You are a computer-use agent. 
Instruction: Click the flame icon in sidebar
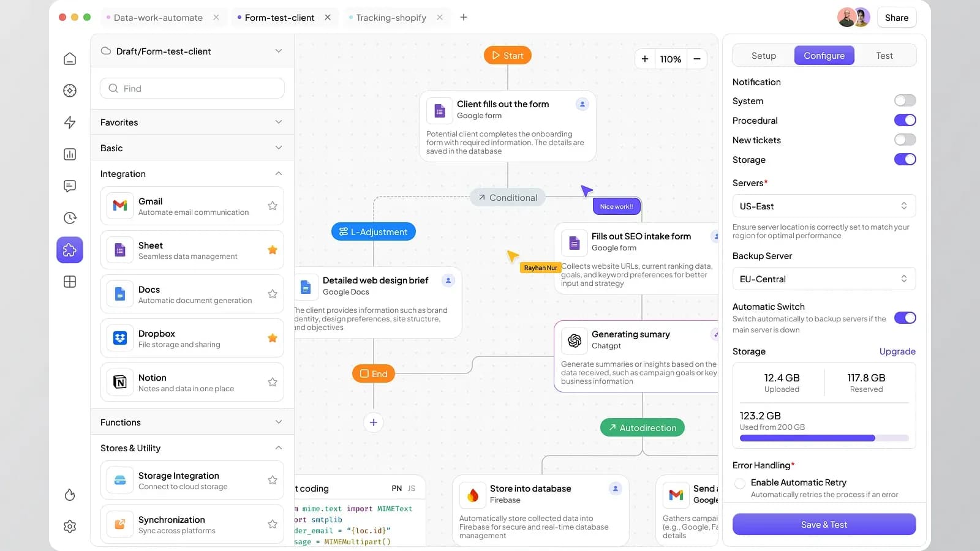[x=70, y=495]
